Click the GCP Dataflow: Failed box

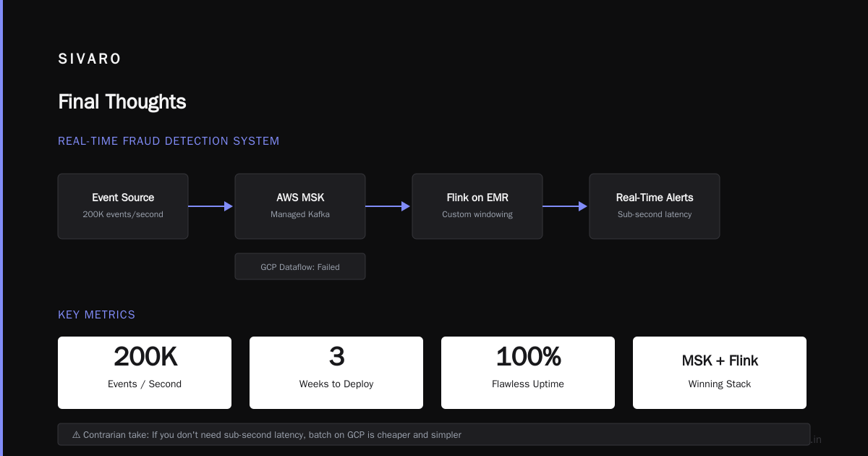pos(300,266)
